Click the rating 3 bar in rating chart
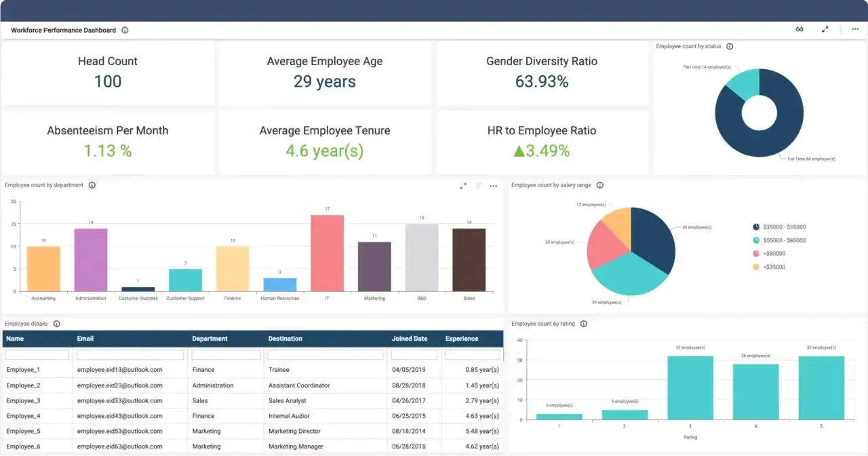The height and width of the screenshot is (456, 868). click(690, 387)
